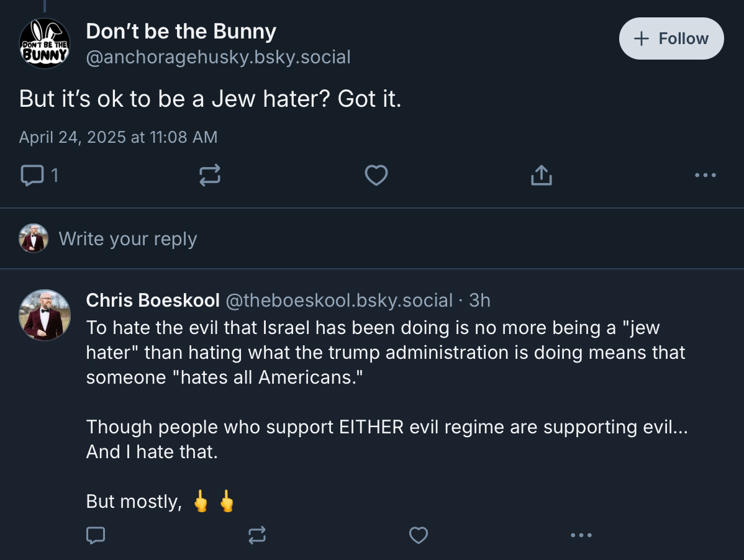This screenshot has width=744, height=560.
Task: Open more options on the Bunny post
Action: (705, 176)
